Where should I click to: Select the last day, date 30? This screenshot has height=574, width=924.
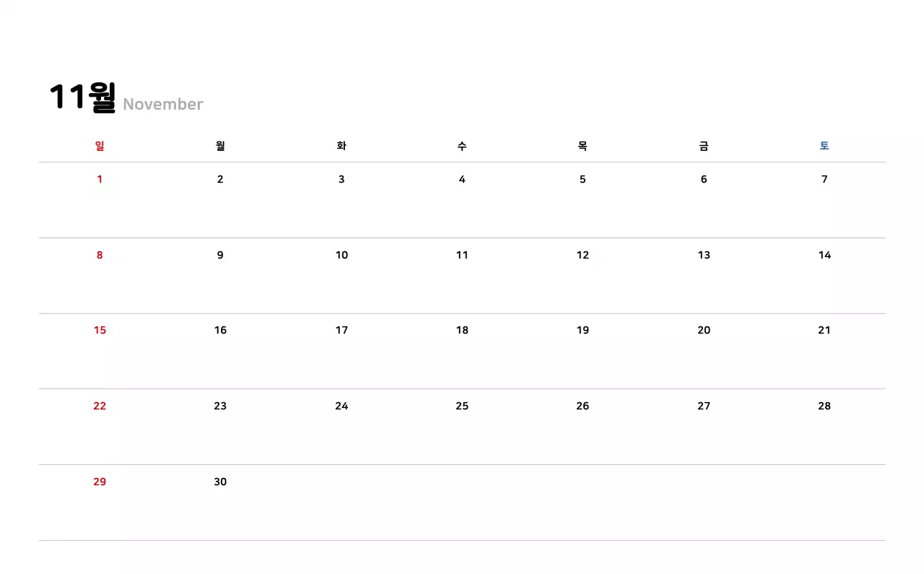tap(220, 482)
